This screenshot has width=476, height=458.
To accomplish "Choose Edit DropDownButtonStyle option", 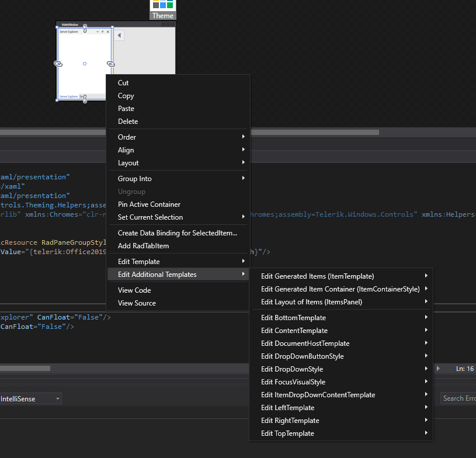I will pos(302,356).
